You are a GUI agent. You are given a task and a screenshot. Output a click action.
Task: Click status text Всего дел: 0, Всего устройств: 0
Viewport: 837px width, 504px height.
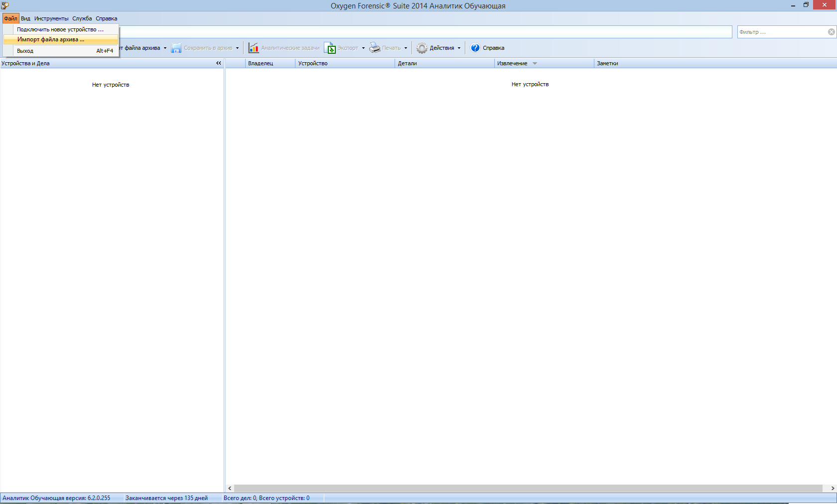[267, 498]
